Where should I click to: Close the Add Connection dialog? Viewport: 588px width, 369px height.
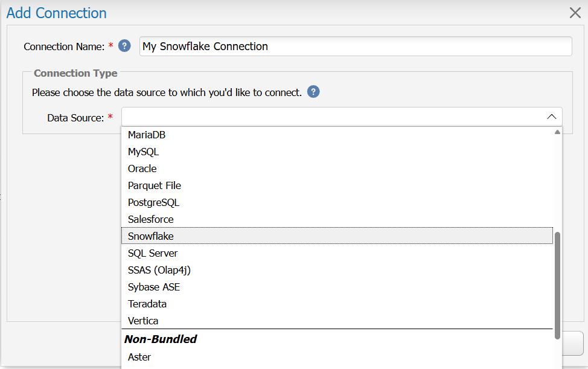pos(575,13)
